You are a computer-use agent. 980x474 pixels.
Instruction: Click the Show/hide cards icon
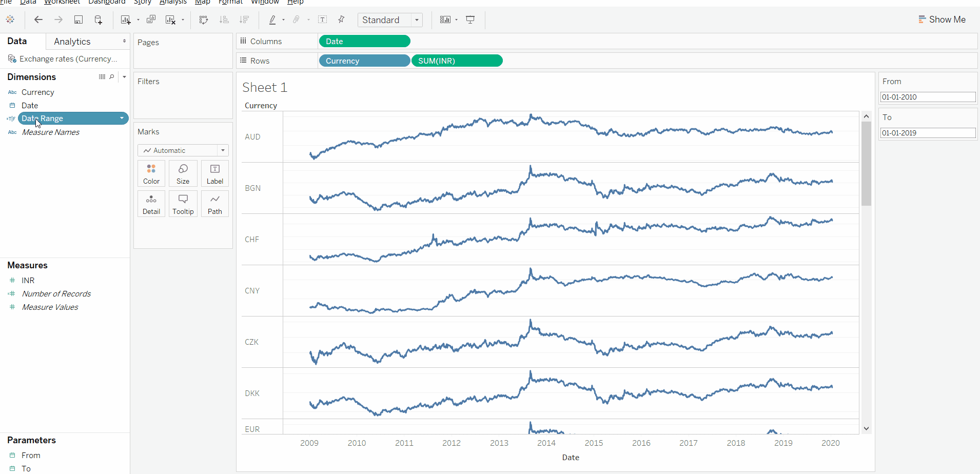445,19
